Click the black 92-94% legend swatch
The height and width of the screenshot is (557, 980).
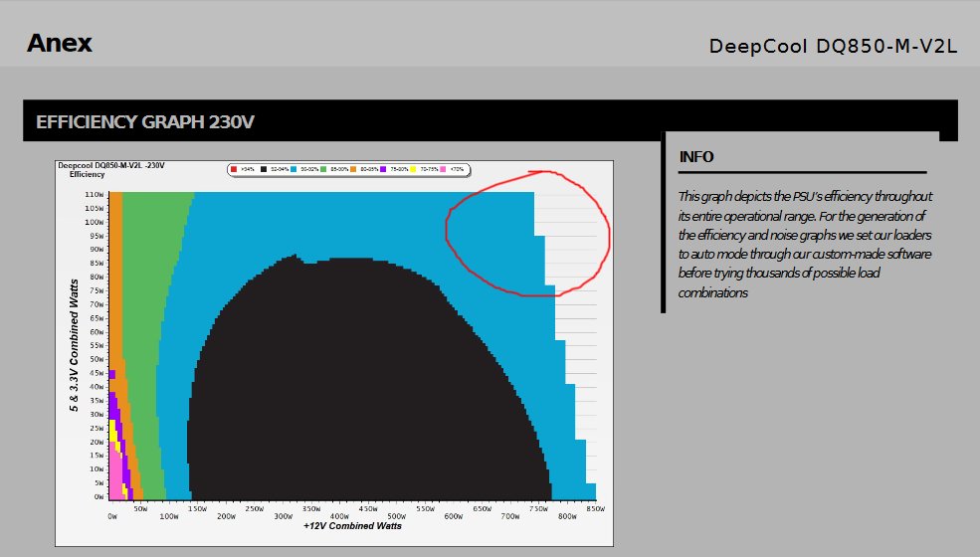point(264,169)
